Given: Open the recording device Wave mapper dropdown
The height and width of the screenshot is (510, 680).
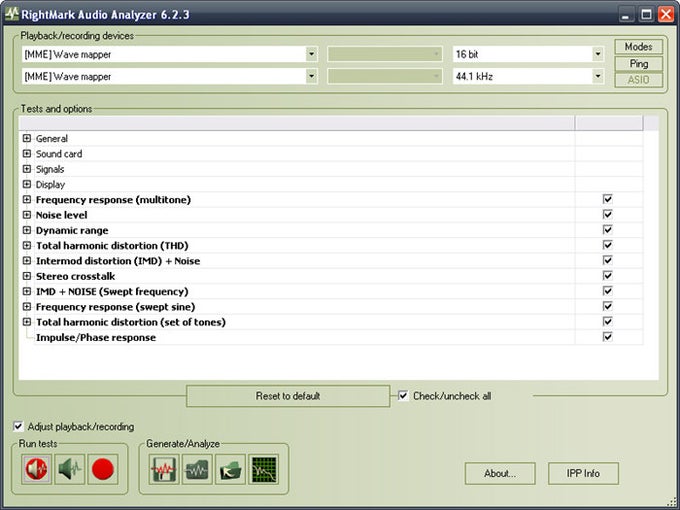Looking at the screenshot, I should coord(311,76).
